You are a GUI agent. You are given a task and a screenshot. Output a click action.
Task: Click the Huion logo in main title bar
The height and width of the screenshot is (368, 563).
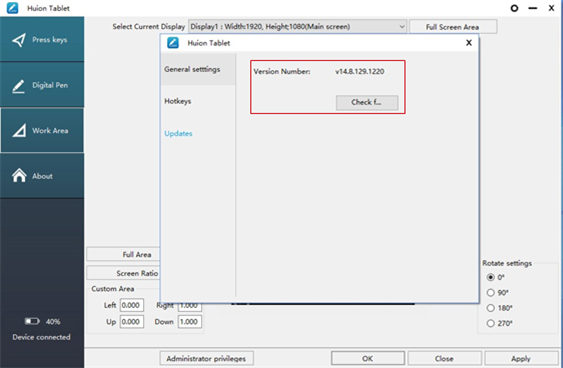coord(13,8)
